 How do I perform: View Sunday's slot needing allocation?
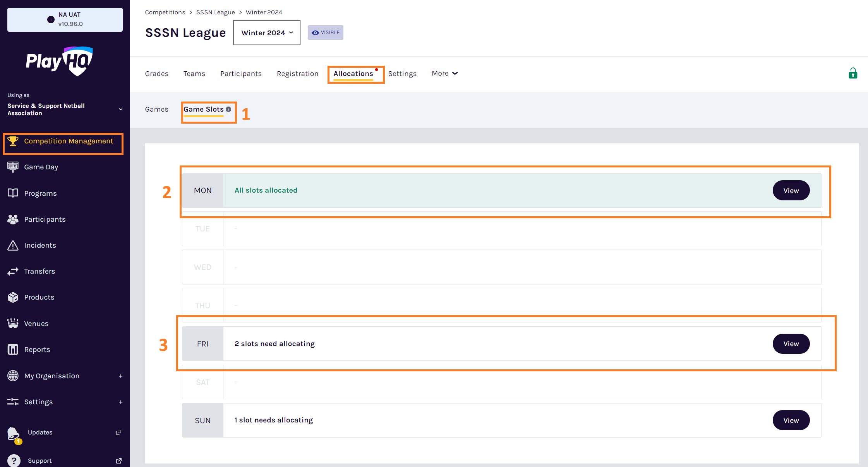point(791,420)
